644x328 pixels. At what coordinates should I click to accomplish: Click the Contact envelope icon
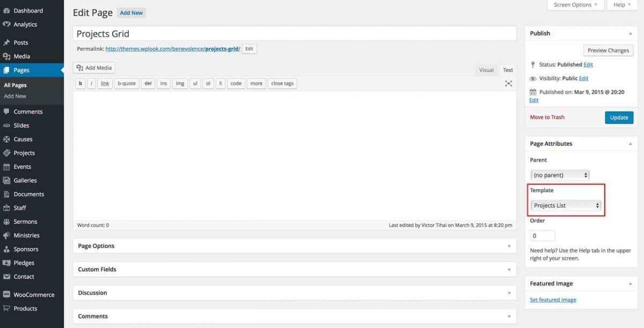pos(6,277)
